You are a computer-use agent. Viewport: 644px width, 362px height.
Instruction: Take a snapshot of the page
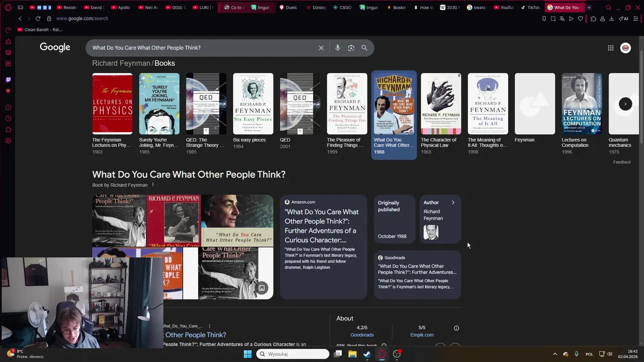(553, 19)
